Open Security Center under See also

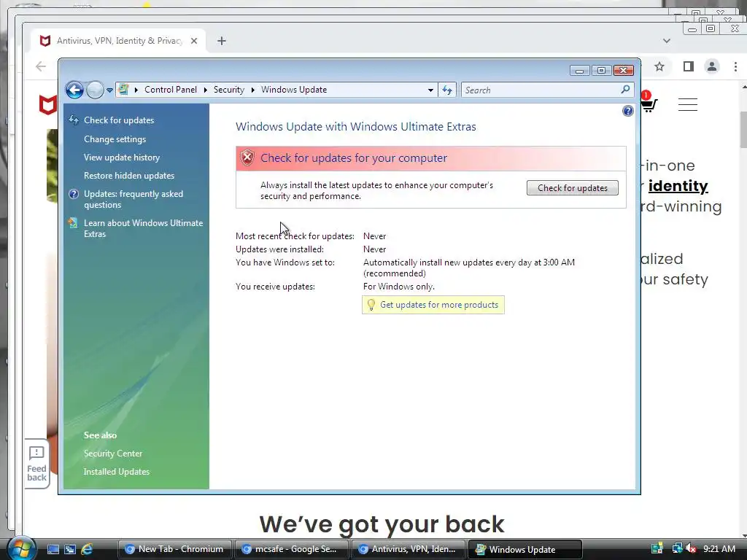113,454
